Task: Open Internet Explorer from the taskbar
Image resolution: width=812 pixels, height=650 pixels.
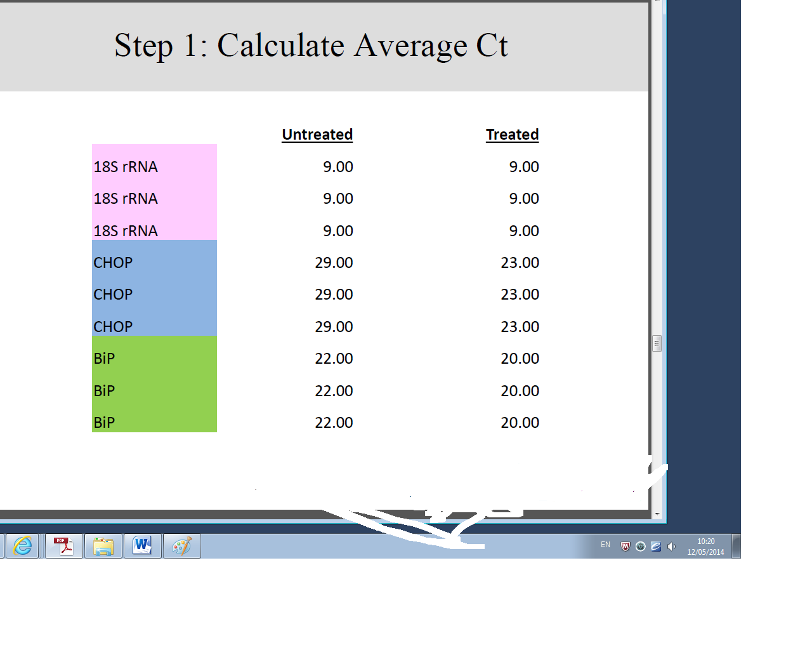Action: (x=23, y=546)
